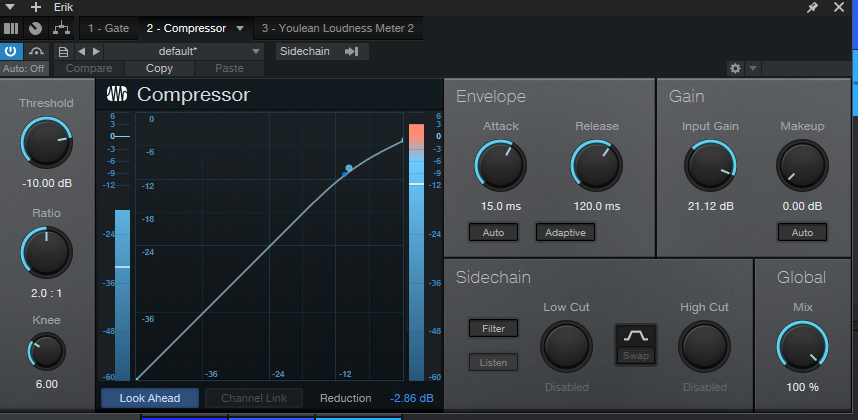Screen dimensions: 858x420
Task: Open the preset file menu icon
Action: [63, 52]
